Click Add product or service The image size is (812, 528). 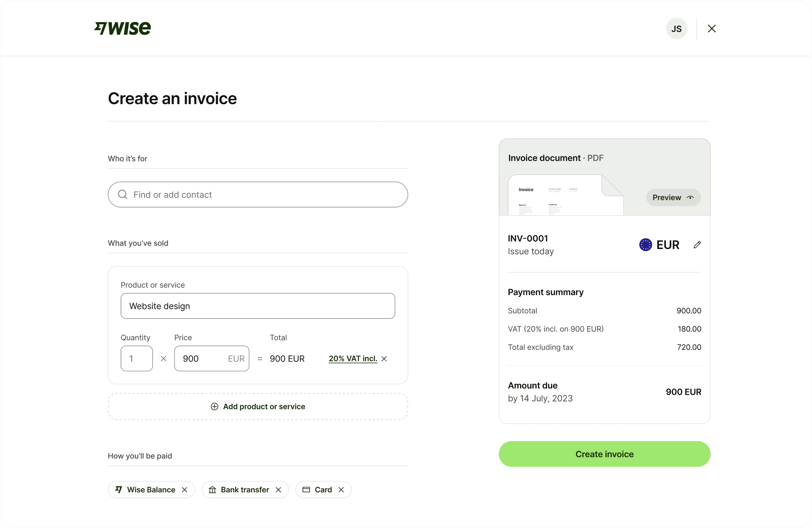tap(258, 407)
